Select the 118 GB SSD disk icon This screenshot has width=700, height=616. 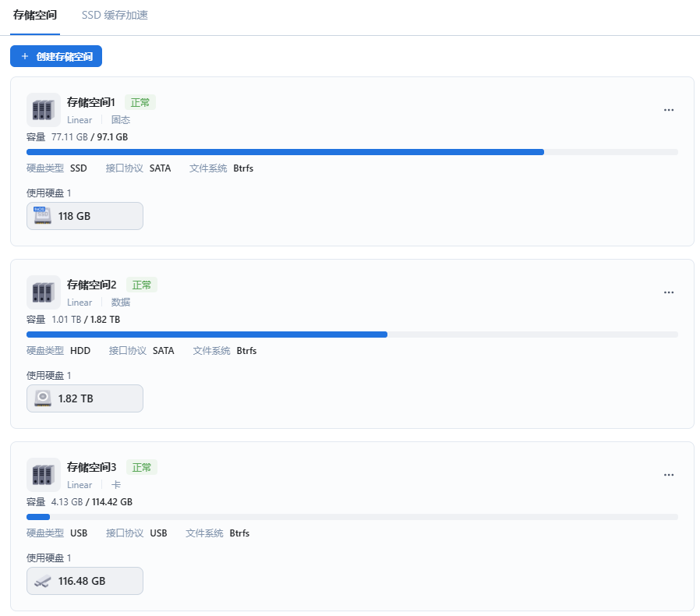coord(43,216)
